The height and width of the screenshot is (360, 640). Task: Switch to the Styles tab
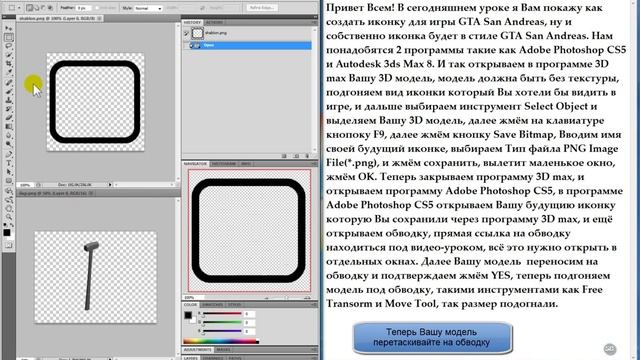pos(234,305)
